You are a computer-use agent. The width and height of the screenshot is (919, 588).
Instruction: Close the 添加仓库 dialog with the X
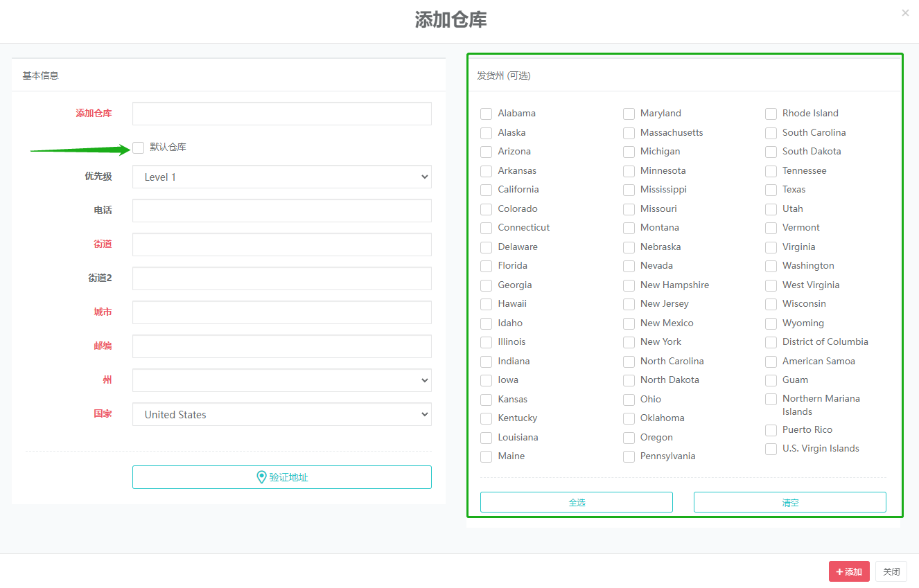[x=905, y=12]
